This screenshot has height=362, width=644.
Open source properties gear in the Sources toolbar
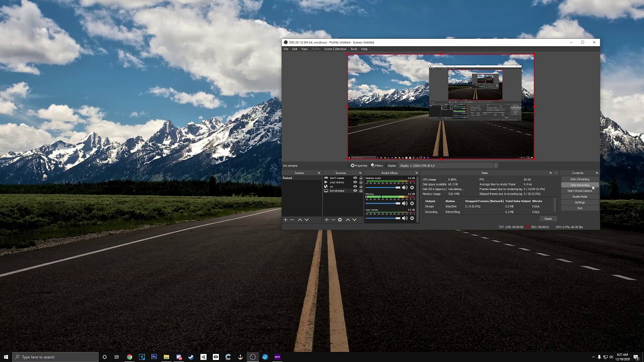(x=340, y=220)
